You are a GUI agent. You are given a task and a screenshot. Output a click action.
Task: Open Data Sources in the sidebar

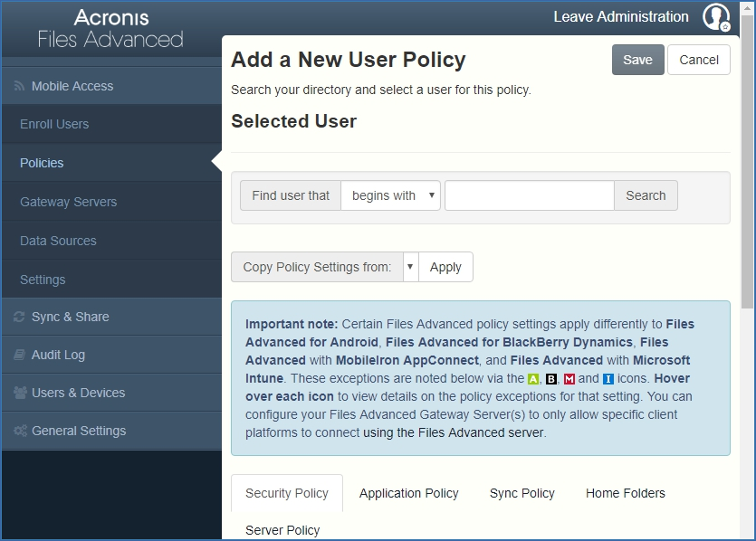112,241
